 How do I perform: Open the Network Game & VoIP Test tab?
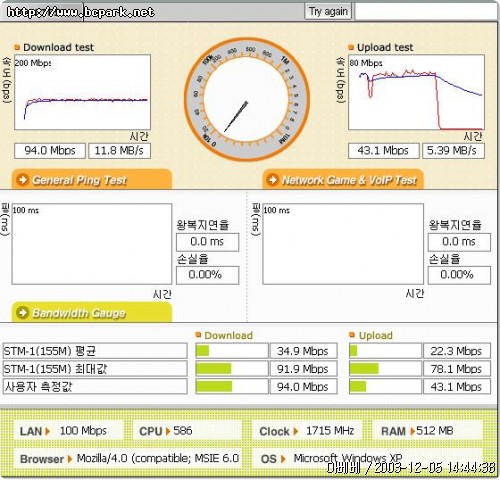343,180
